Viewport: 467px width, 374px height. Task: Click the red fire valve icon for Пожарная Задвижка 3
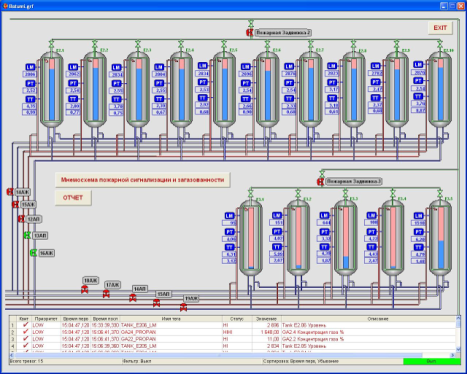coord(320,182)
